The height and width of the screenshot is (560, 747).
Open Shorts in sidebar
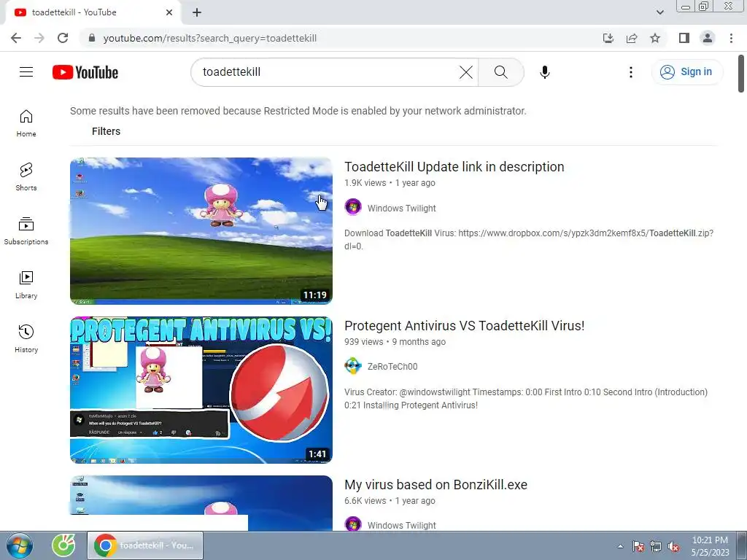(26, 176)
